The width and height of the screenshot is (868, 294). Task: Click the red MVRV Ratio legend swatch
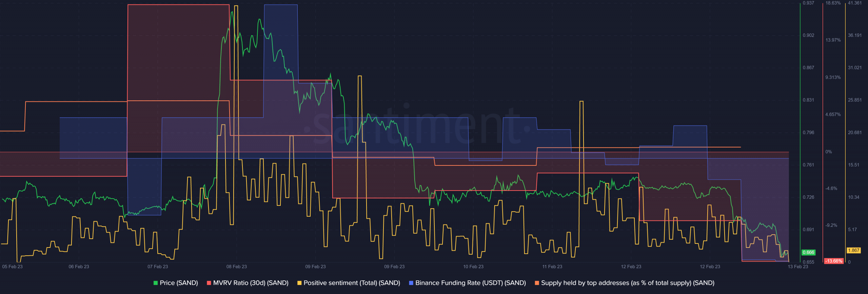tap(209, 283)
